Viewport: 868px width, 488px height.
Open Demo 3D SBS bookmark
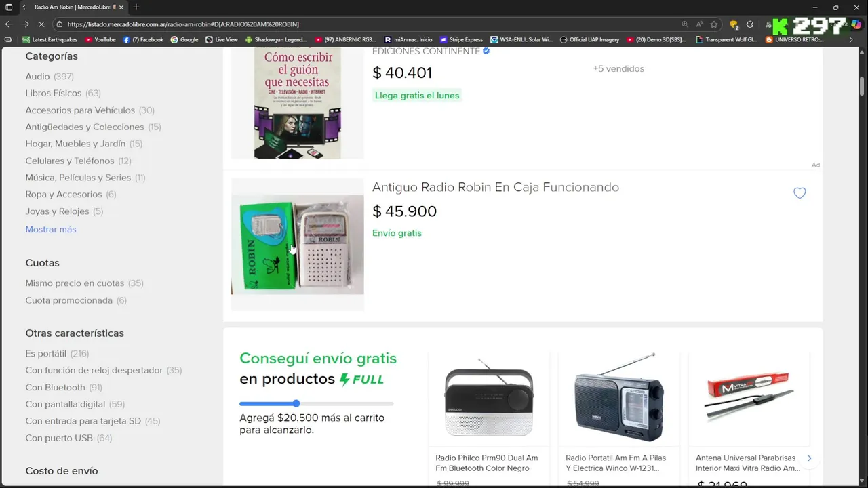point(656,39)
